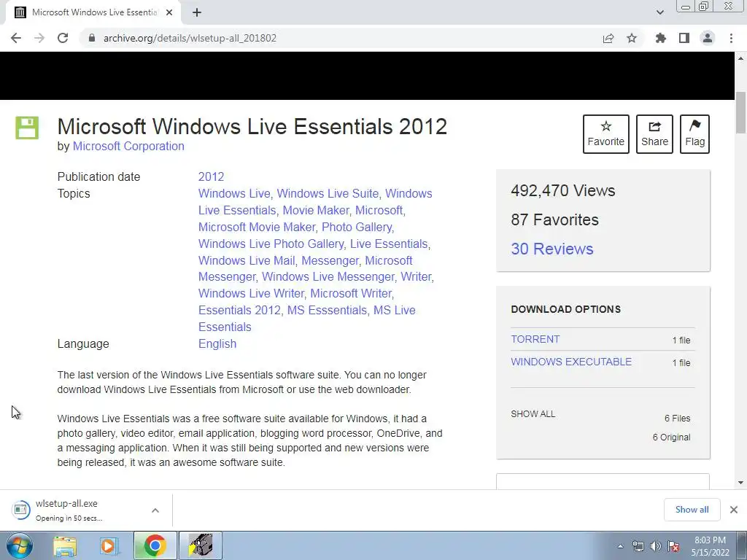Click the 87 Favorites text
The height and width of the screenshot is (560, 747).
click(x=554, y=219)
